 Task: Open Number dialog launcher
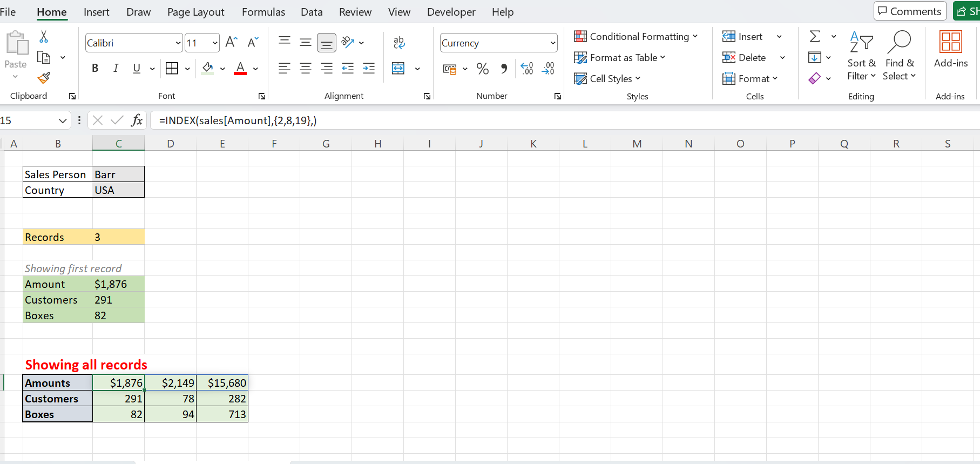point(558,96)
